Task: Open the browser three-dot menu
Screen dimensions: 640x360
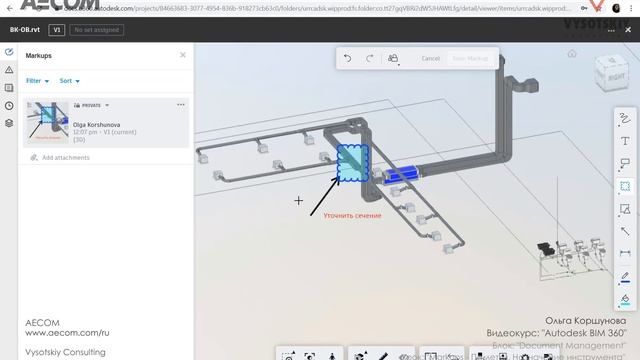Action: coord(631,8)
